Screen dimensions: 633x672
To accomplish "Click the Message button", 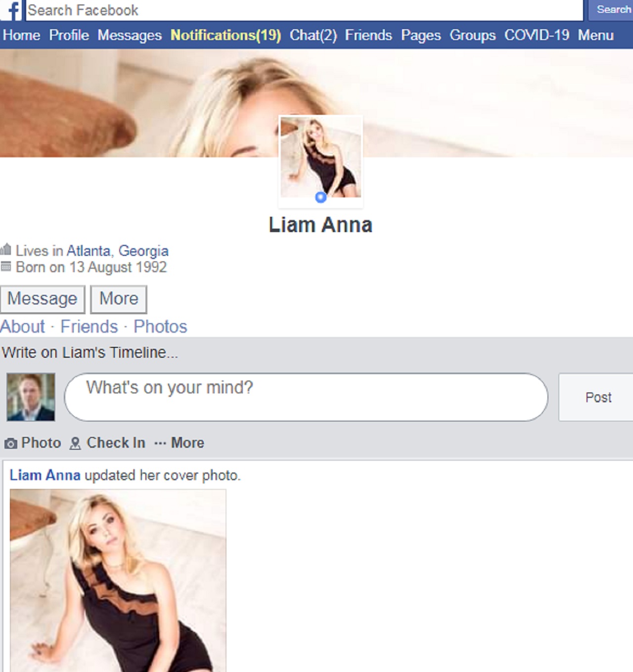I will point(43,299).
